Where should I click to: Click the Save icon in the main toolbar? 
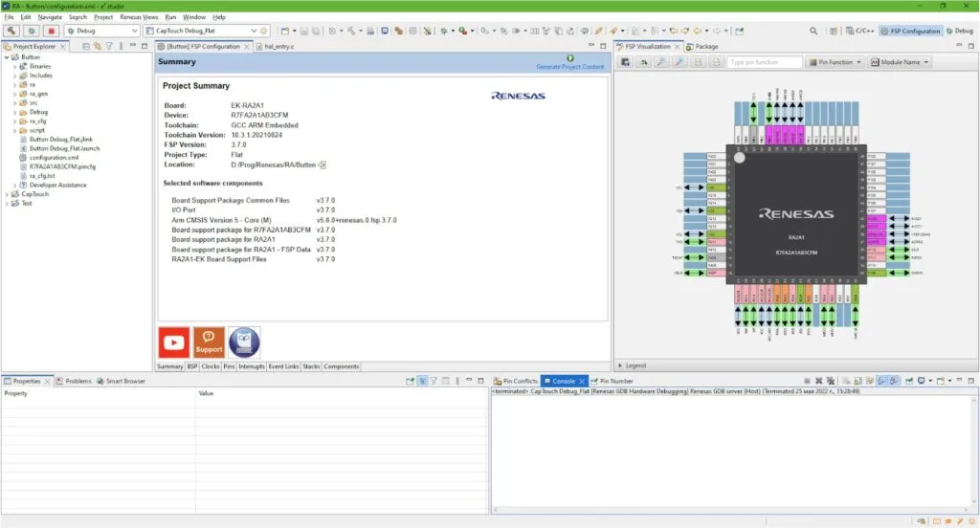304,31
